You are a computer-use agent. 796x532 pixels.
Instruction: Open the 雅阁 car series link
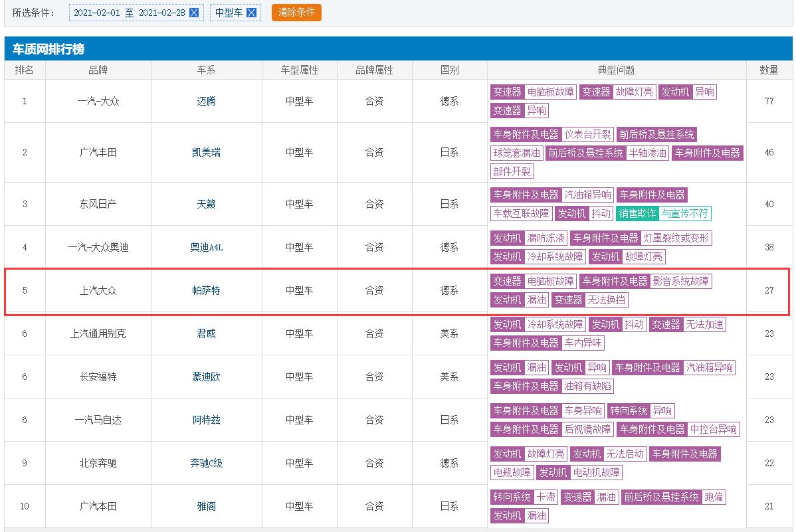tap(206, 506)
